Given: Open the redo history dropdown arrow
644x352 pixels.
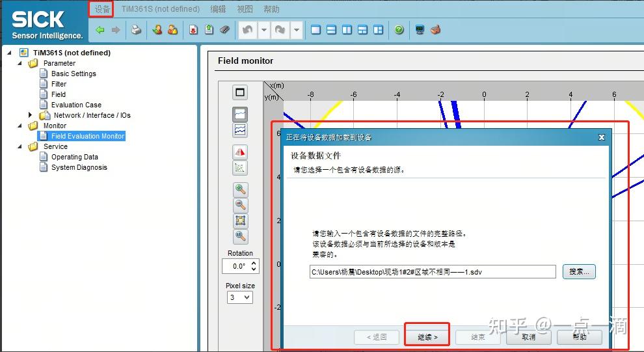Looking at the screenshot, I should tap(297, 30).
